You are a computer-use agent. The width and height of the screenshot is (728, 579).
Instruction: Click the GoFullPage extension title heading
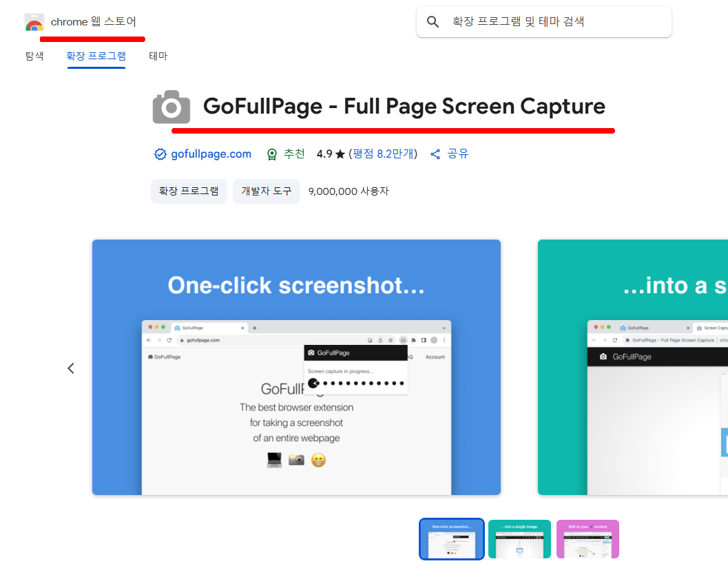[x=404, y=107]
